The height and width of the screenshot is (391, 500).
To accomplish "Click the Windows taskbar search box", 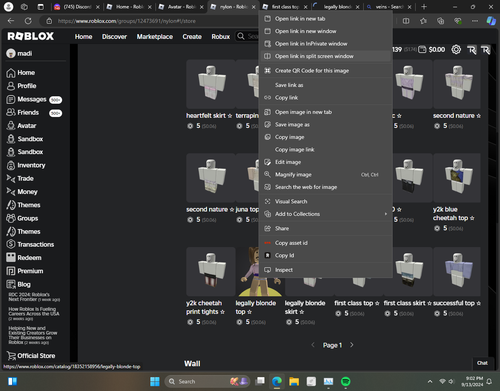I will [207, 381].
